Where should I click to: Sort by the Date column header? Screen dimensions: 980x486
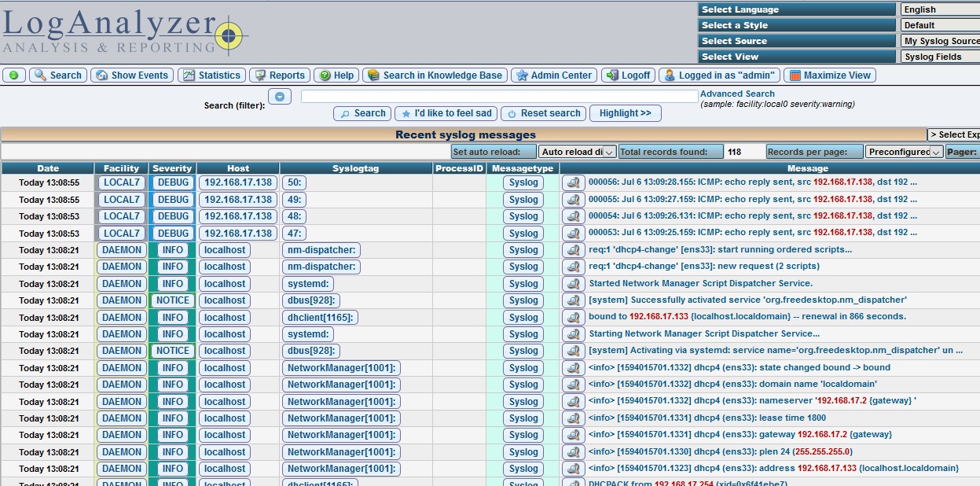tap(48, 168)
